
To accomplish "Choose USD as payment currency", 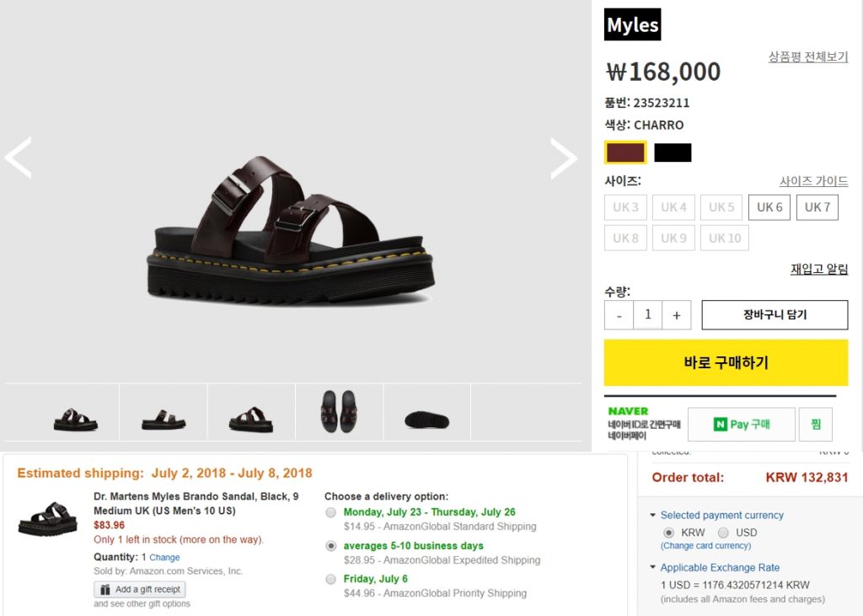I will pyautogui.click(x=723, y=533).
